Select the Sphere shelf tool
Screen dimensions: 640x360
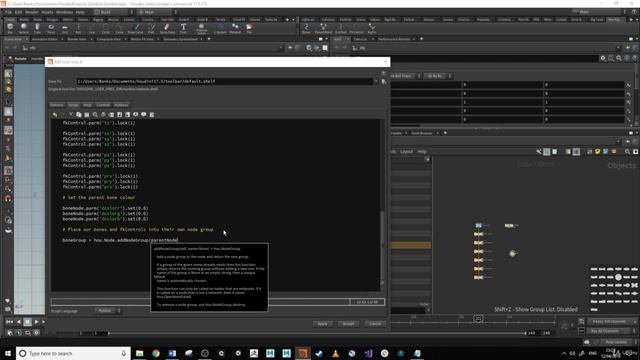pos(24,28)
